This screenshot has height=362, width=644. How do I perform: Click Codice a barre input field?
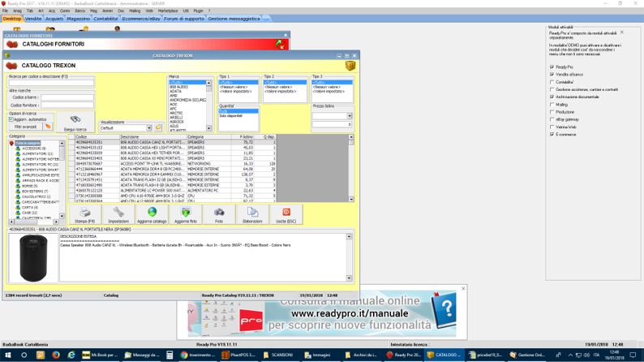tap(67, 97)
